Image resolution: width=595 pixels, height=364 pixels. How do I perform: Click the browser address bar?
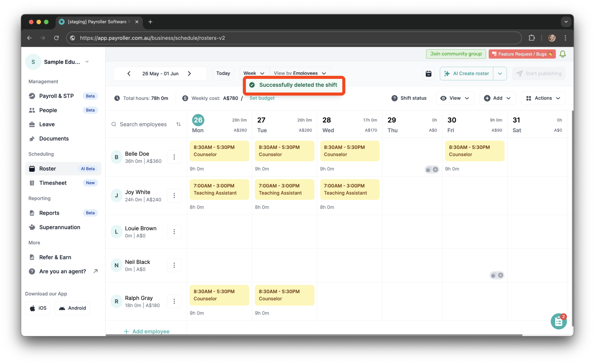(294, 38)
